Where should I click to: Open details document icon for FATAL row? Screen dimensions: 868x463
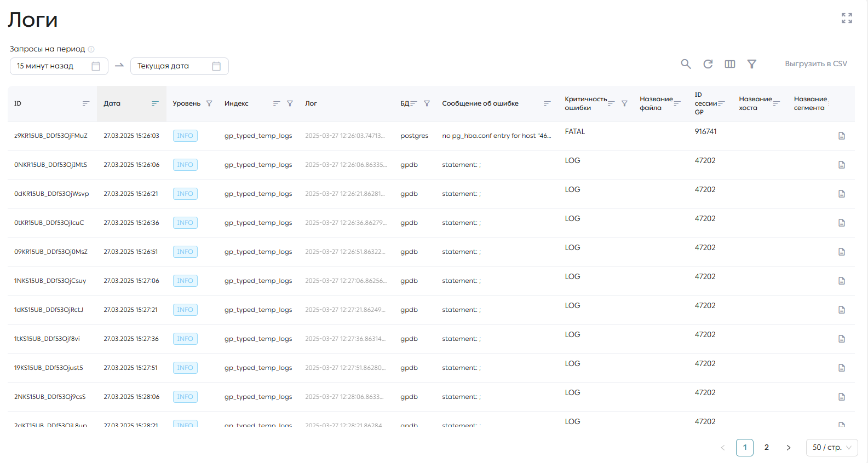[x=842, y=136]
